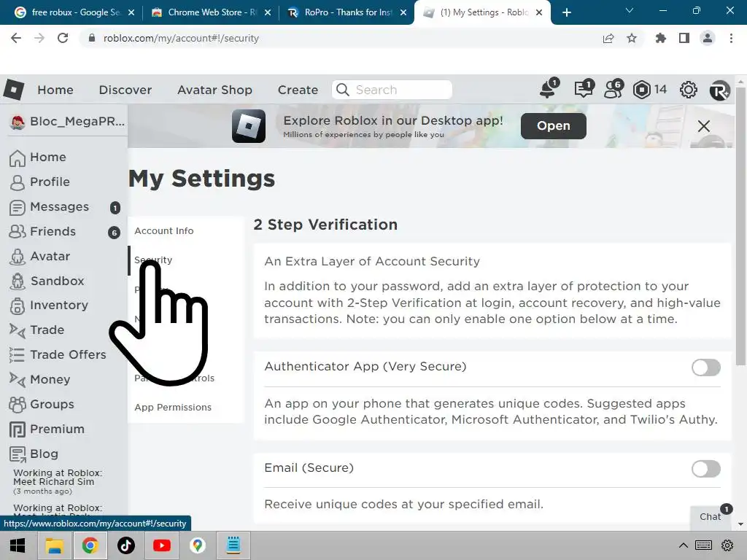This screenshot has height=560, width=747.
Task: Click the Chrome icon in the taskbar
Action: (x=90, y=545)
